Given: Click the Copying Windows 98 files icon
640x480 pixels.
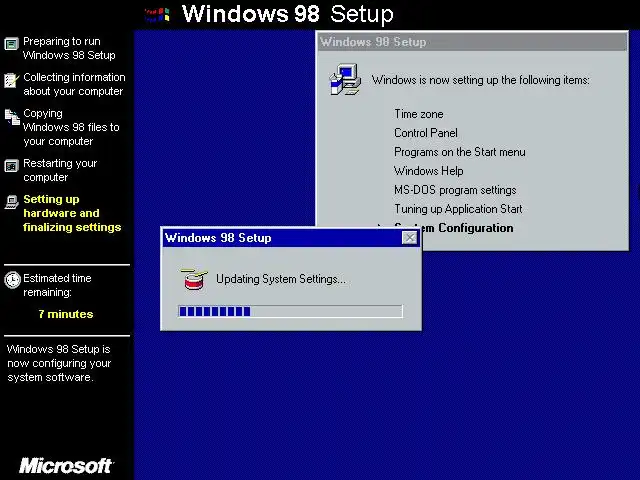Looking at the screenshot, I should pyautogui.click(x=12, y=117).
